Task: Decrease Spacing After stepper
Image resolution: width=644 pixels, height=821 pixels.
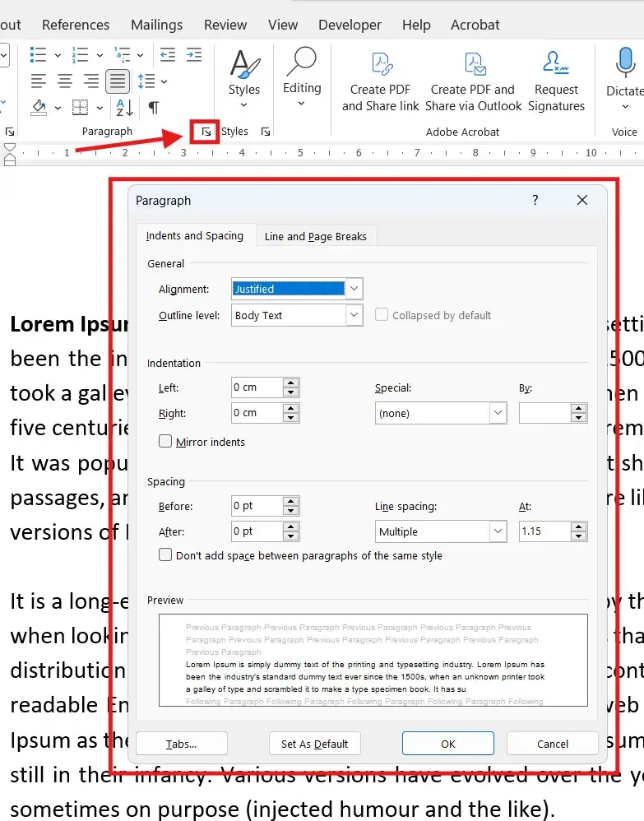Action: pyautogui.click(x=290, y=536)
